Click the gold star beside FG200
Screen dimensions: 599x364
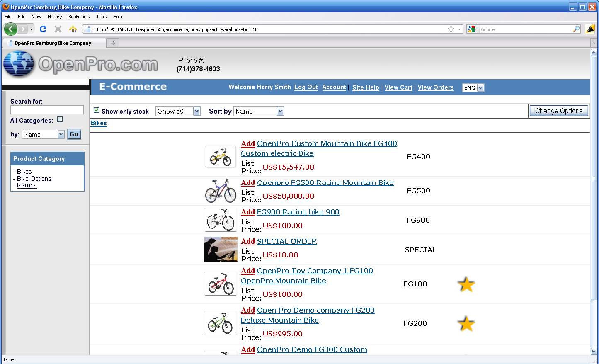tap(466, 324)
